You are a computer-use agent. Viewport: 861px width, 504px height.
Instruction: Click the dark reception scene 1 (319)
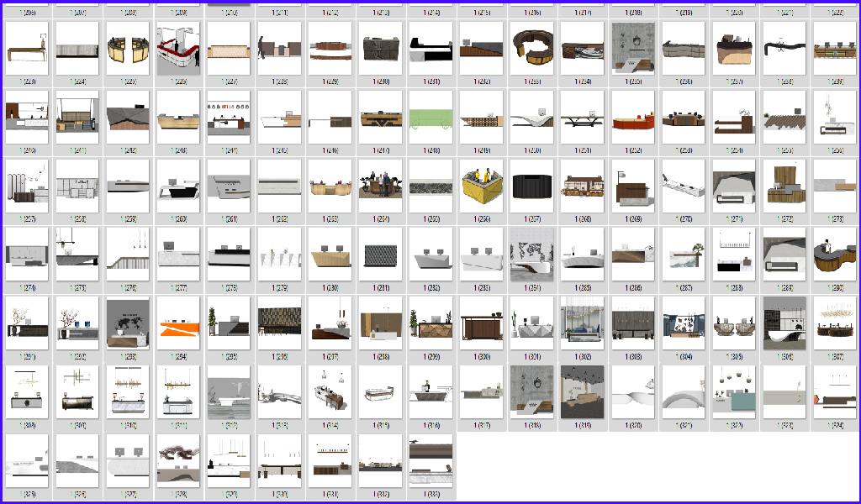click(x=581, y=392)
